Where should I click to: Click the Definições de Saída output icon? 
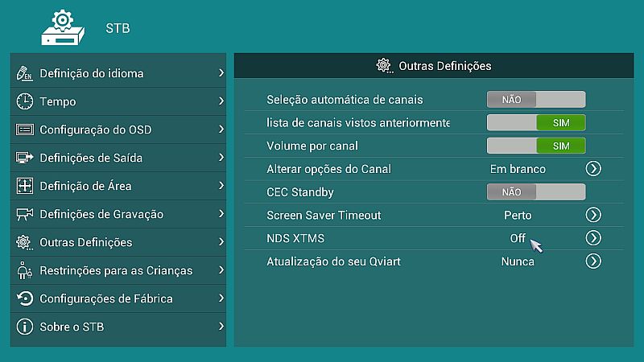(25, 158)
